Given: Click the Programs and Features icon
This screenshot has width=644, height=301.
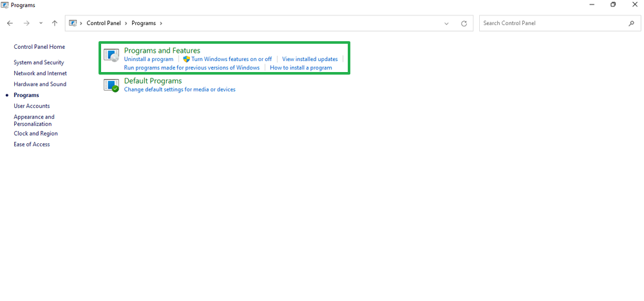Looking at the screenshot, I should click(111, 55).
